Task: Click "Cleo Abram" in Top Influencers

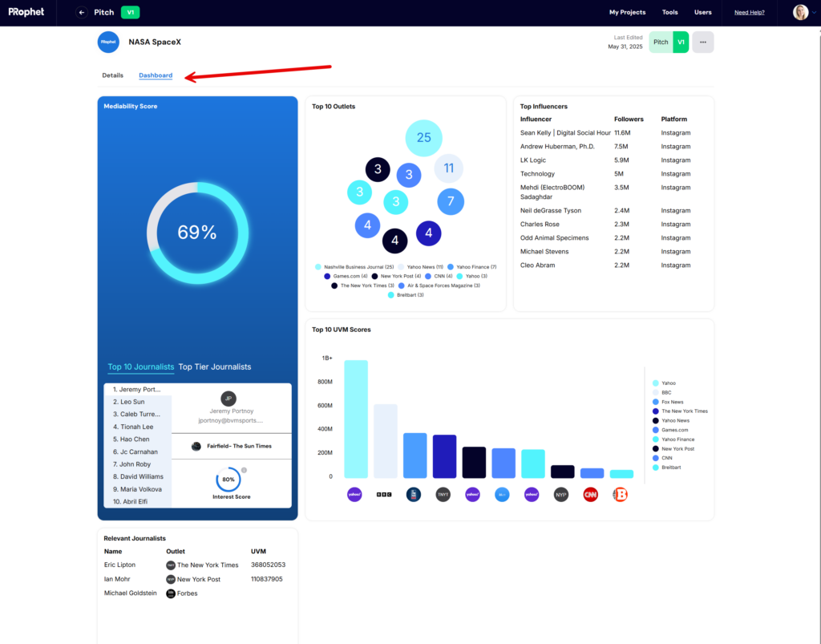Action: click(537, 265)
